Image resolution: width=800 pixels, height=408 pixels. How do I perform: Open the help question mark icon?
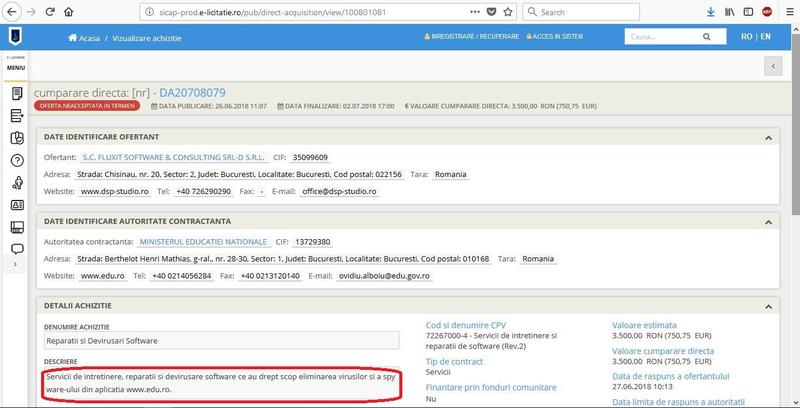coord(17,161)
